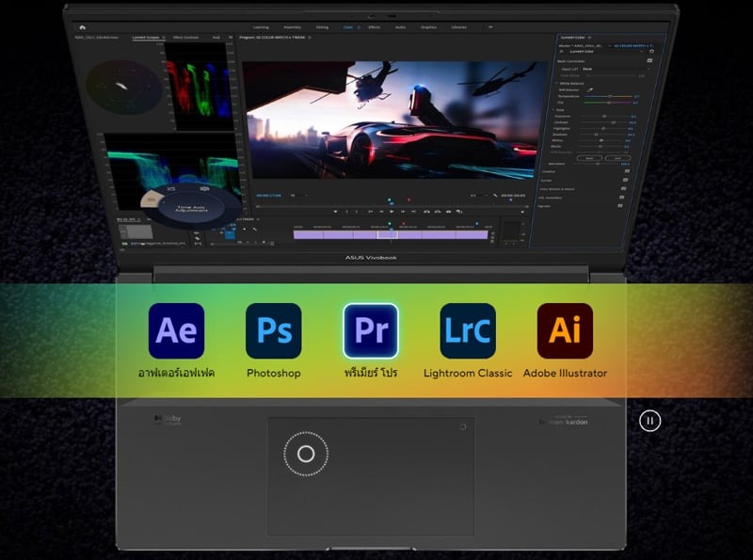753x560 pixels.
Task: Collapse the Tone section
Action: pyautogui.click(x=553, y=110)
